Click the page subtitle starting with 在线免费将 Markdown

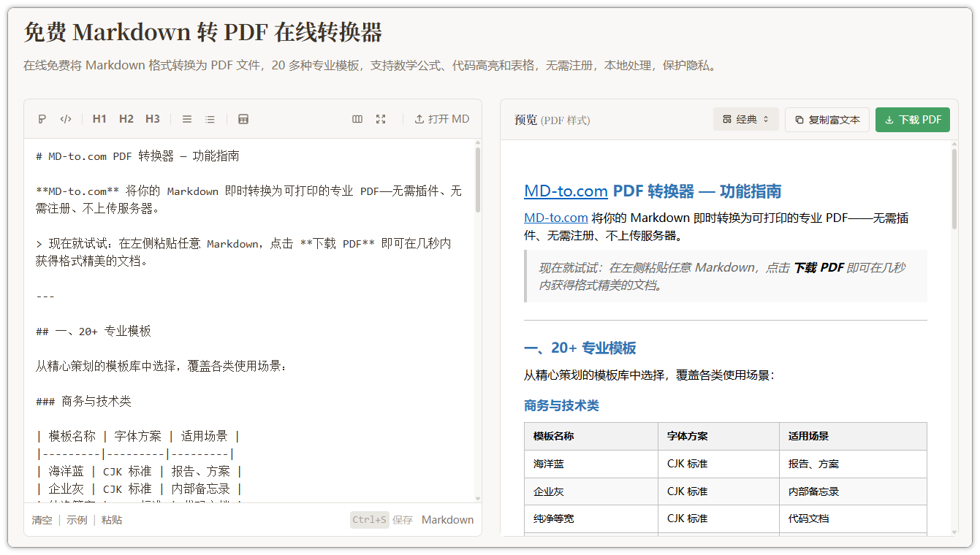click(371, 66)
